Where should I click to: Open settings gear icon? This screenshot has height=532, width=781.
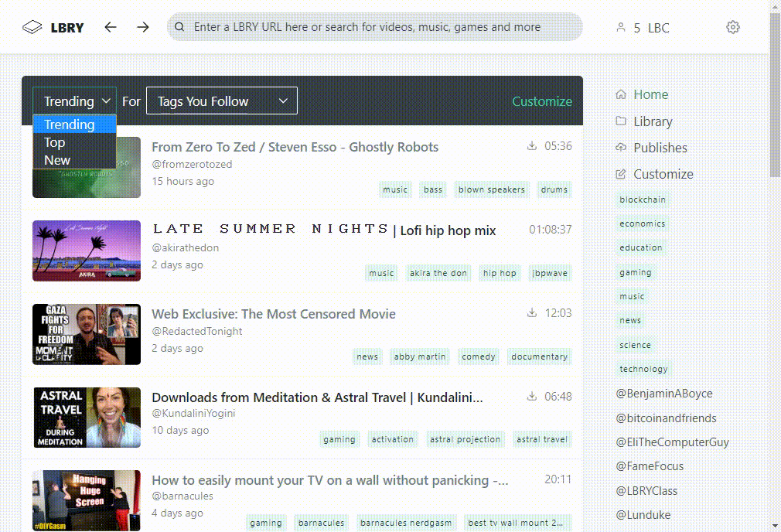click(x=733, y=27)
